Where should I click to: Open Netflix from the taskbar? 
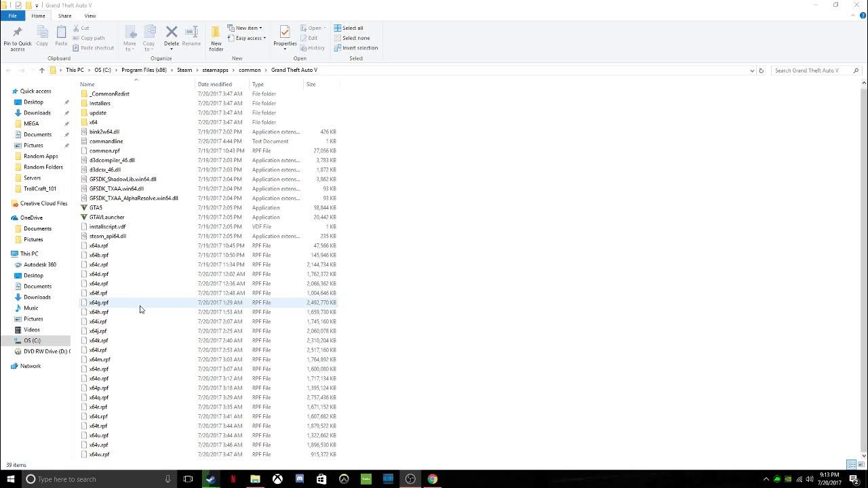point(233,479)
